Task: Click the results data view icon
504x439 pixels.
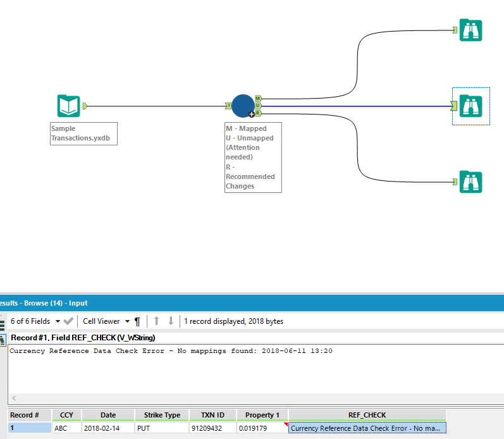Action: [3, 340]
